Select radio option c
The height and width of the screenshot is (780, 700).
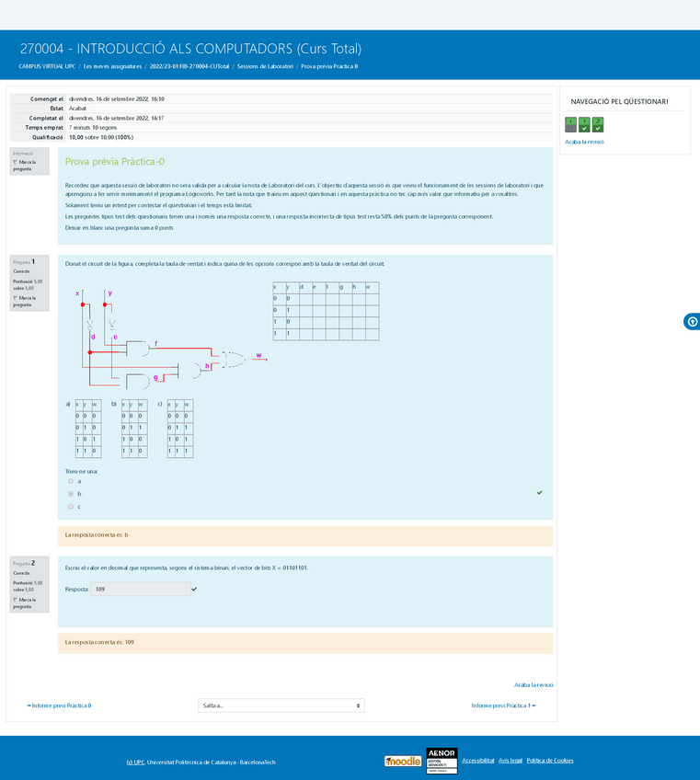[71, 507]
